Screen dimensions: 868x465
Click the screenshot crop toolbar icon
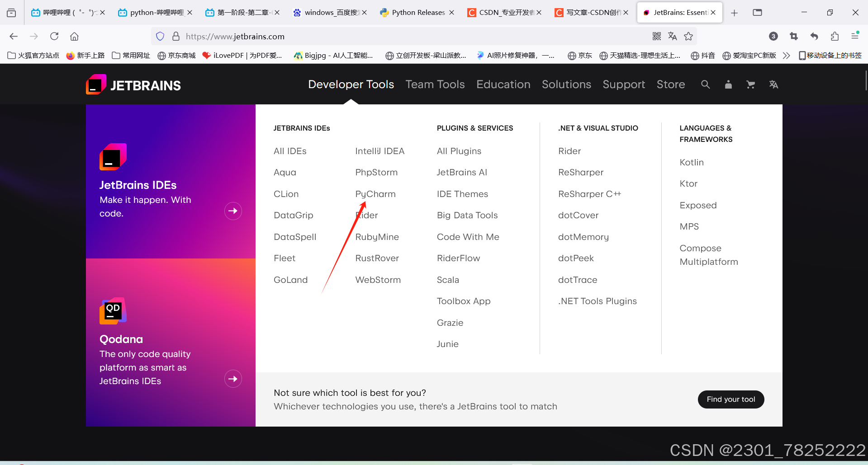point(794,36)
